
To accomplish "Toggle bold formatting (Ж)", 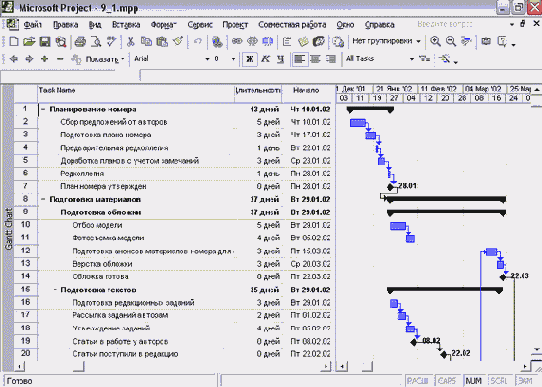I will 249,59.
